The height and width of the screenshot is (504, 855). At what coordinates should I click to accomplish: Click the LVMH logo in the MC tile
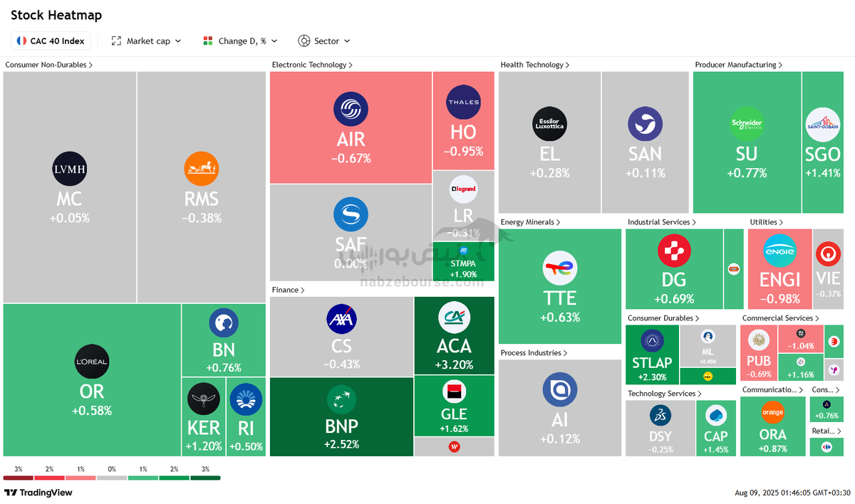pyautogui.click(x=70, y=169)
